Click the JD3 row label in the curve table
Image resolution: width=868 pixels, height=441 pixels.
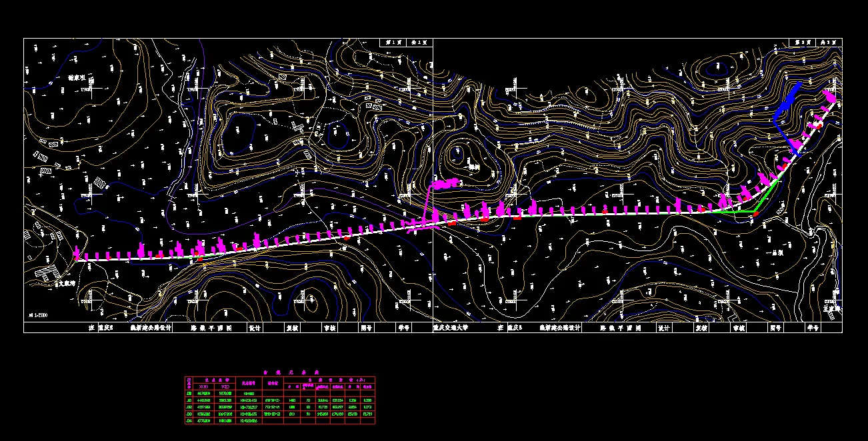coord(189,414)
